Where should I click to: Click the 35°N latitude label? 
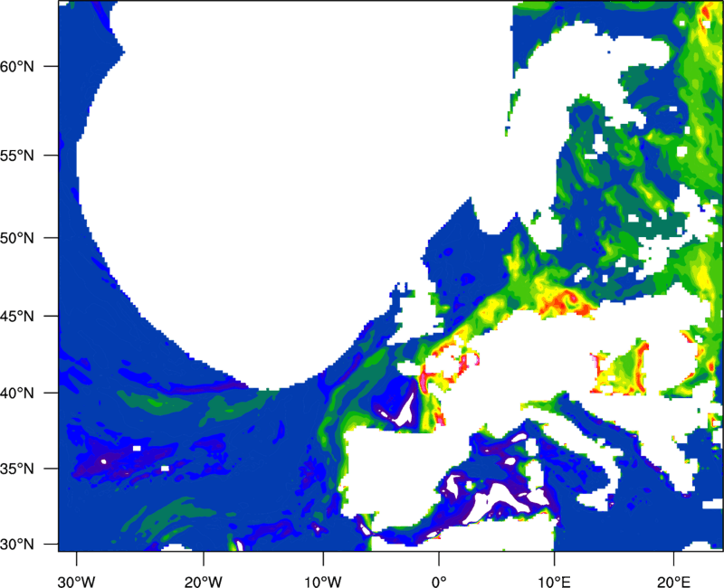point(17,469)
